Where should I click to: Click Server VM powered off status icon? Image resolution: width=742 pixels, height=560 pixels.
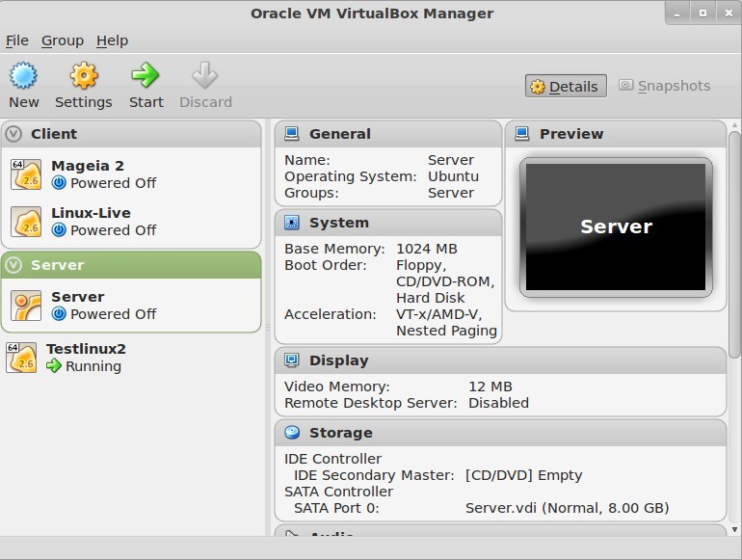59,314
